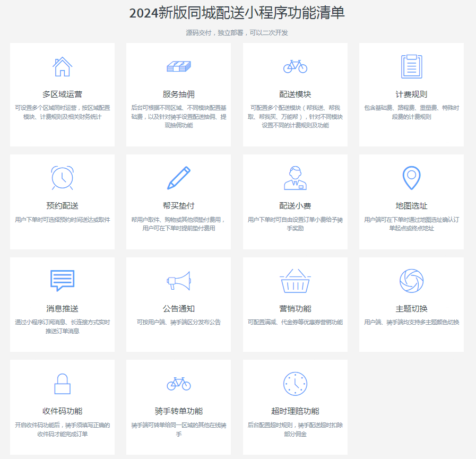Image resolution: width=476 pixels, height=459 pixels.
Task: Click the cash stack icon above 服务抽佣
Action: click(x=178, y=67)
